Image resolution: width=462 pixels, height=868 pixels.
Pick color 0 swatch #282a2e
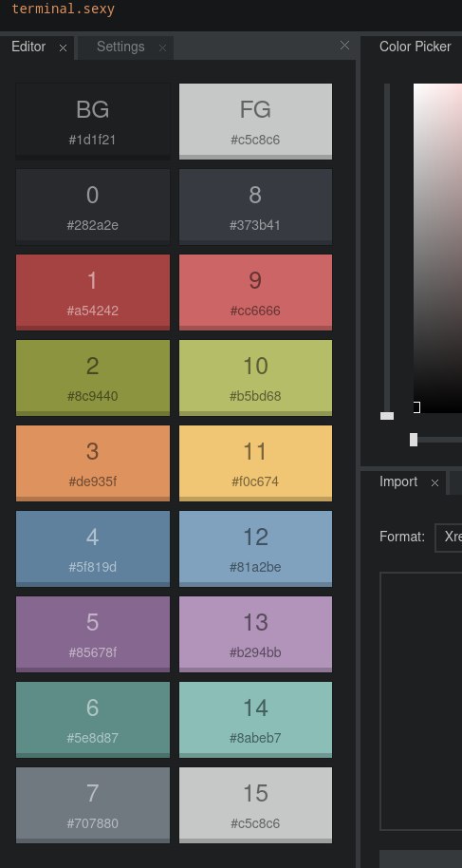(92, 207)
